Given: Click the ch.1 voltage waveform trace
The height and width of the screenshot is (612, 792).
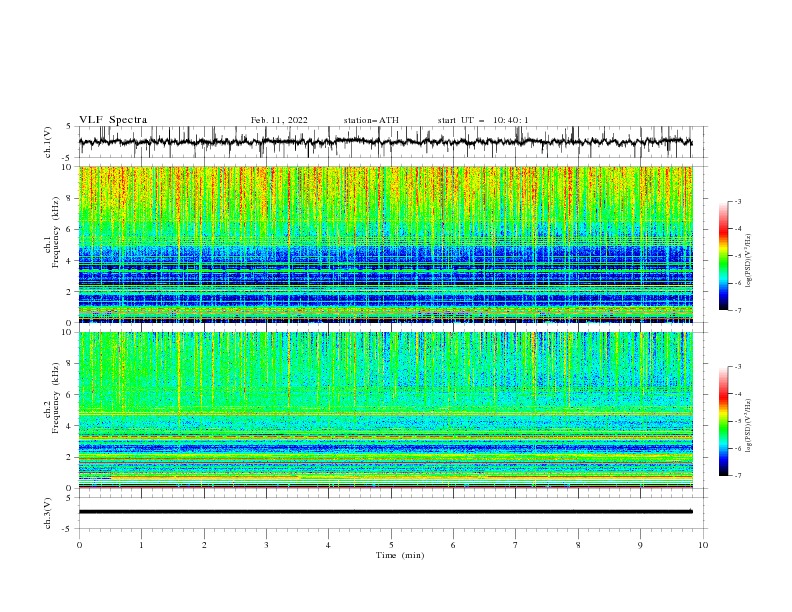Looking at the screenshot, I should [x=385, y=142].
